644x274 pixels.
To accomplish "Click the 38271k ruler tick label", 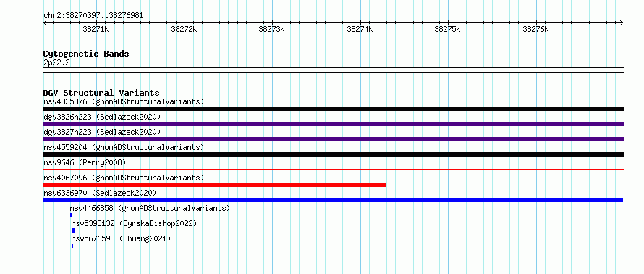I will point(96,29).
